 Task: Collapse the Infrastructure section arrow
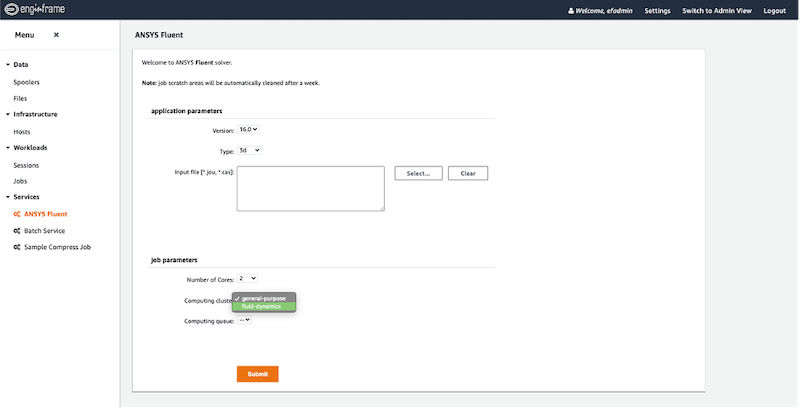(8, 114)
